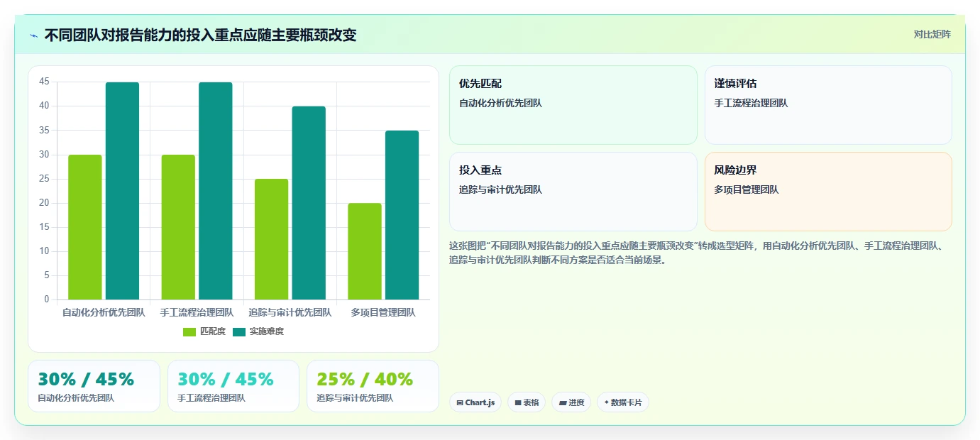The width and height of the screenshot is (980, 440).
Task: Click the y-axis value 45
Action: pos(44,82)
